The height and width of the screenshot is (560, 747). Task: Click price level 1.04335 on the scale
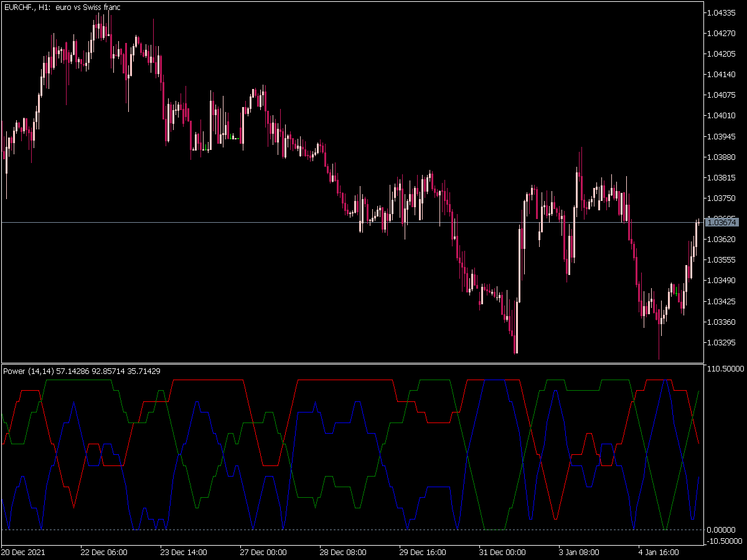tap(723, 12)
